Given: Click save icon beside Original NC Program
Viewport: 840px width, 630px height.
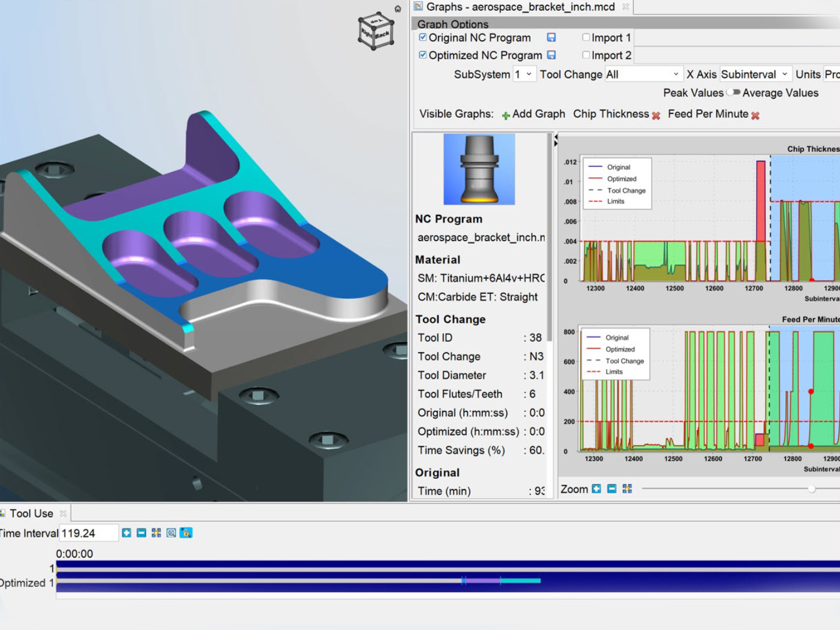Looking at the screenshot, I should pyautogui.click(x=551, y=38).
